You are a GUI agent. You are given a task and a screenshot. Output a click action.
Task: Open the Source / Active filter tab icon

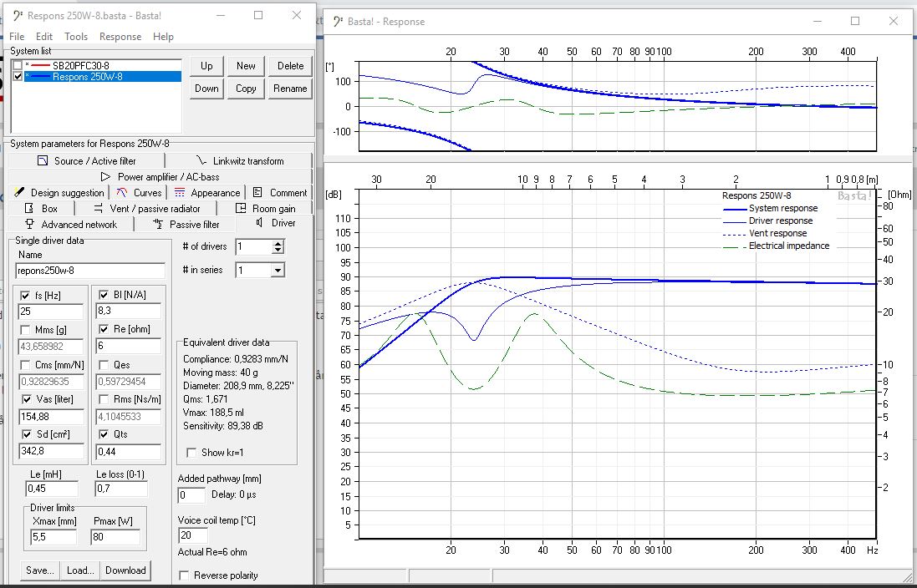click(43, 161)
